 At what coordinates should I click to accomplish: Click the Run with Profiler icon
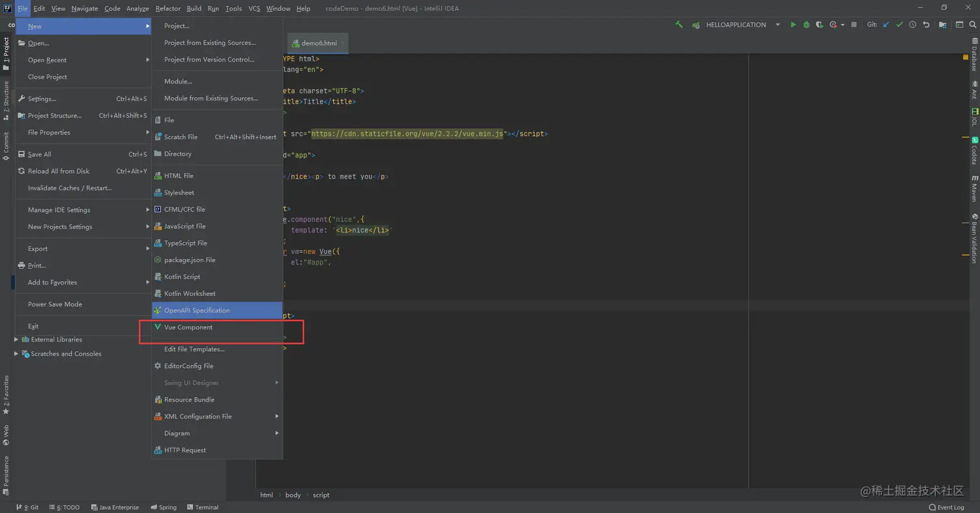click(x=832, y=25)
